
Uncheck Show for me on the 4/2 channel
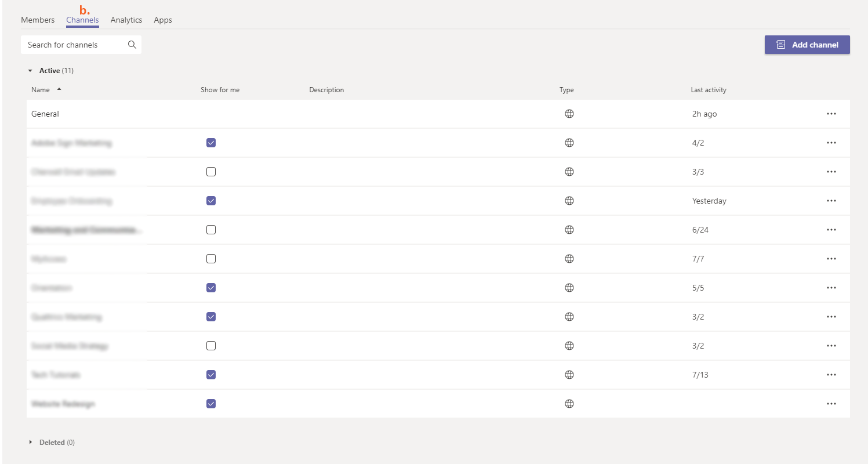tap(210, 143)
